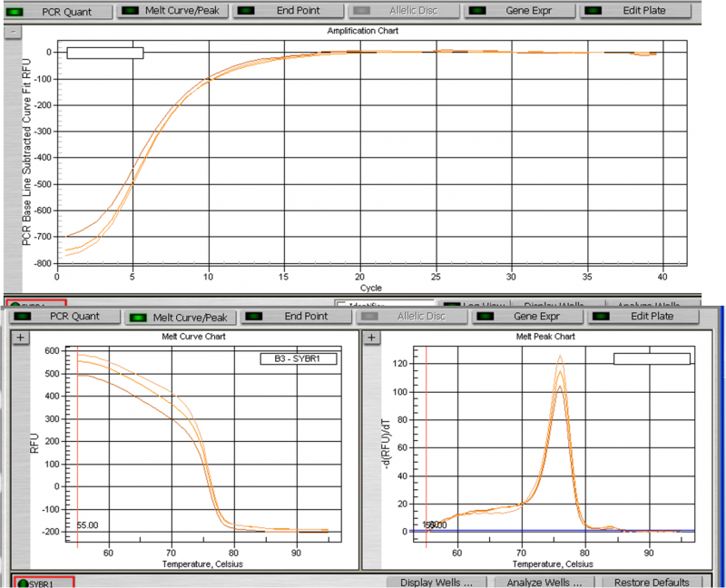Open PCR Quant tab in upper window

[x=58, y=12]
